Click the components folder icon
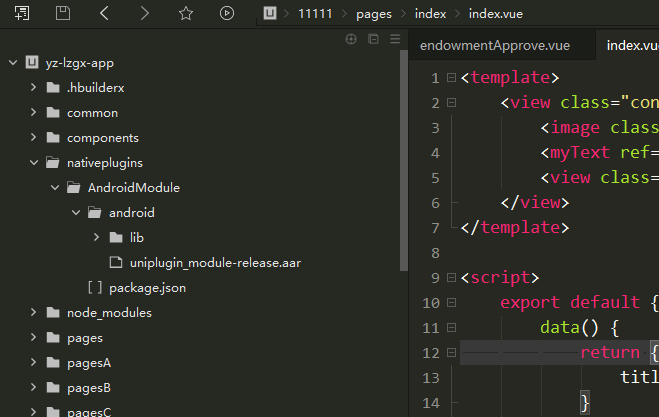Image resolution: width=659 pixels, height=417 pixels. 53,137
